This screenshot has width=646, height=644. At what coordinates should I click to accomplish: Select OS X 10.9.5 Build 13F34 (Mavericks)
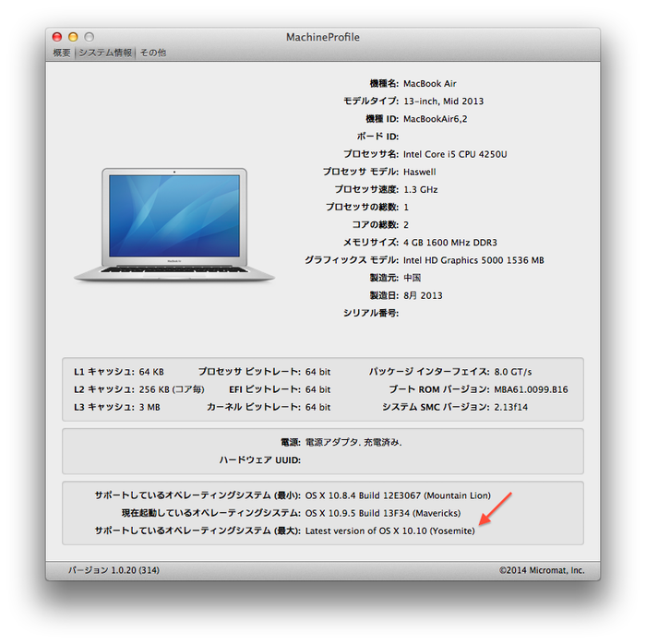point(383,514)
